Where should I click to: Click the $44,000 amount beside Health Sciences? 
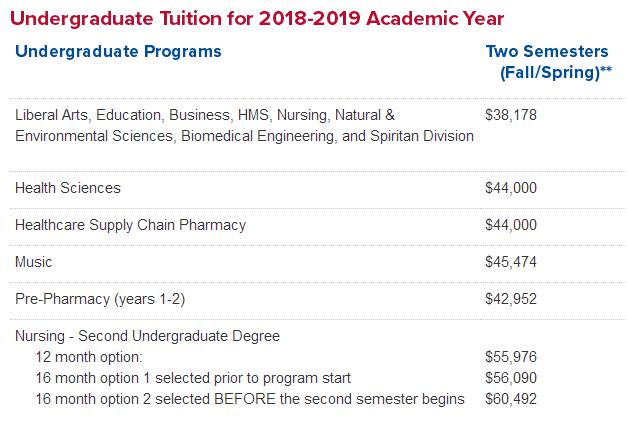pyautogui.click(x=511, y=188)
